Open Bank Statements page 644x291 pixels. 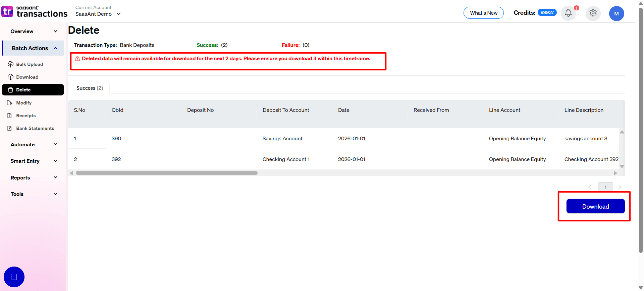(x=35, y=128)
